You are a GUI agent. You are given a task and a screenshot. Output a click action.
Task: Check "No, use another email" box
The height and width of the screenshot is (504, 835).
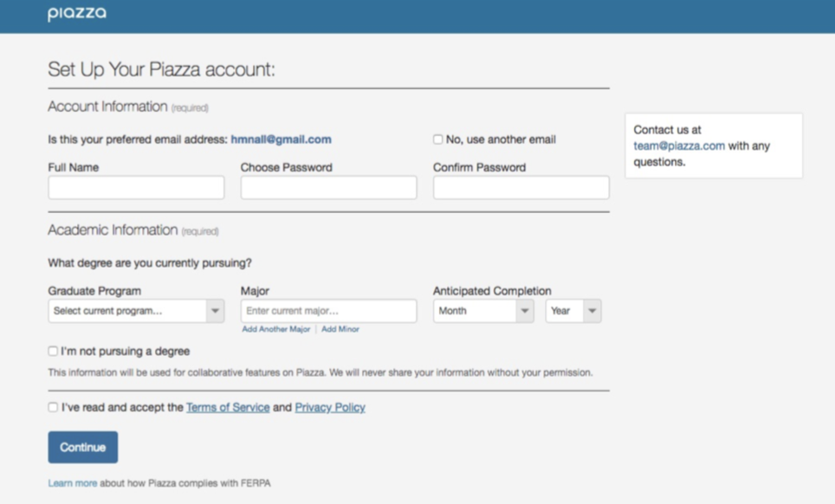[438, 139]
